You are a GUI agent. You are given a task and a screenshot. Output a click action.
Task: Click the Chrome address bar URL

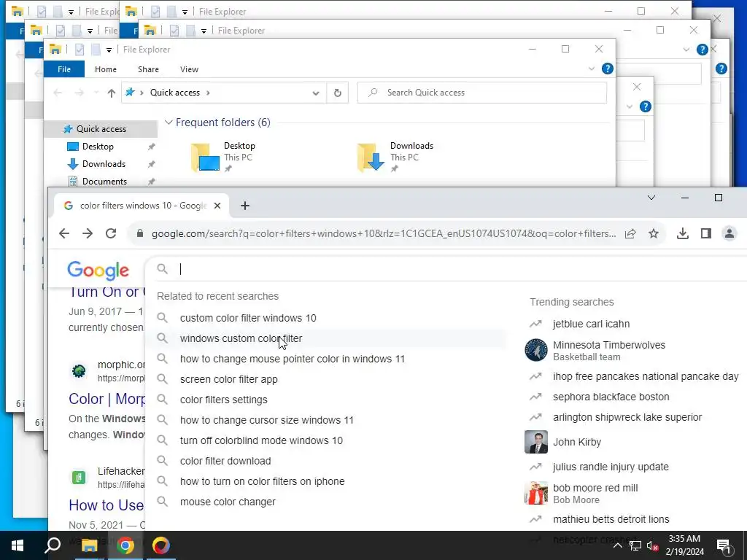(384, 233)
